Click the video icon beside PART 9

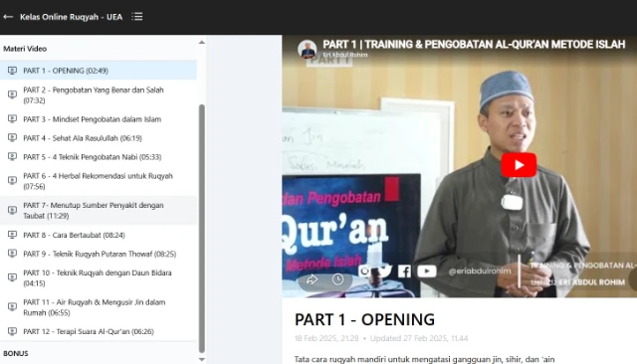coord(13,254)
